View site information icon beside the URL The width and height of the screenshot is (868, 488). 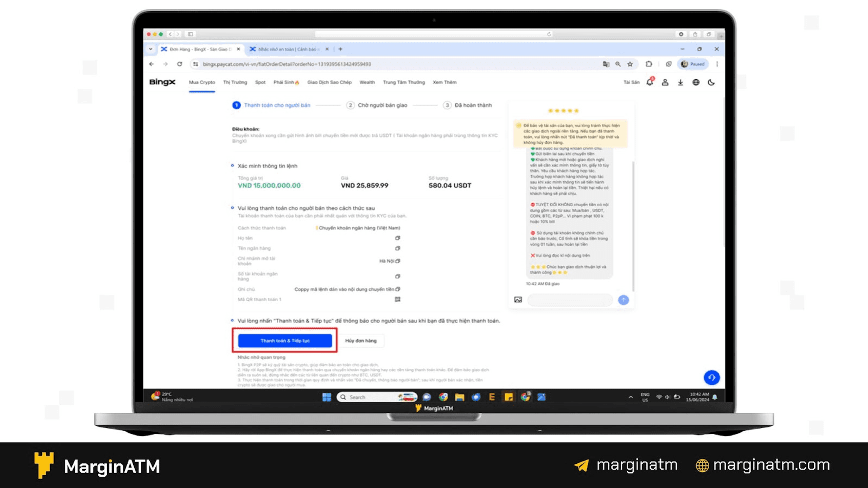coord(196,64)
